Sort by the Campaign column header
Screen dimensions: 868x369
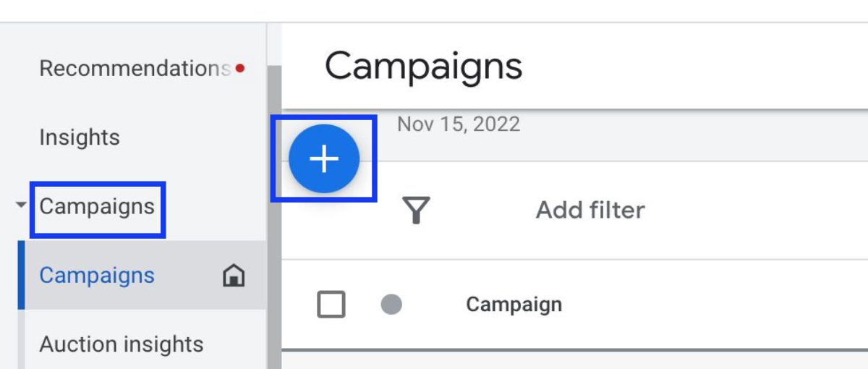click(x=514, y=305)
